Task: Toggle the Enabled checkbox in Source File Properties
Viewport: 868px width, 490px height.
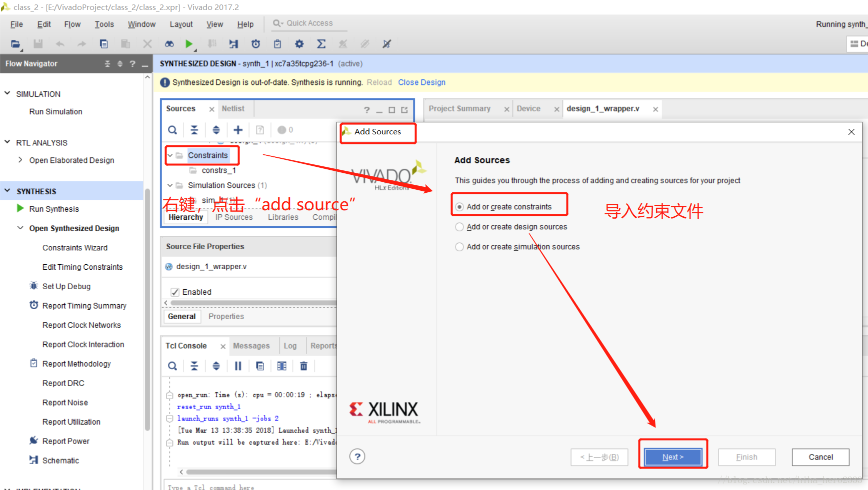Action: click(175, 292)
